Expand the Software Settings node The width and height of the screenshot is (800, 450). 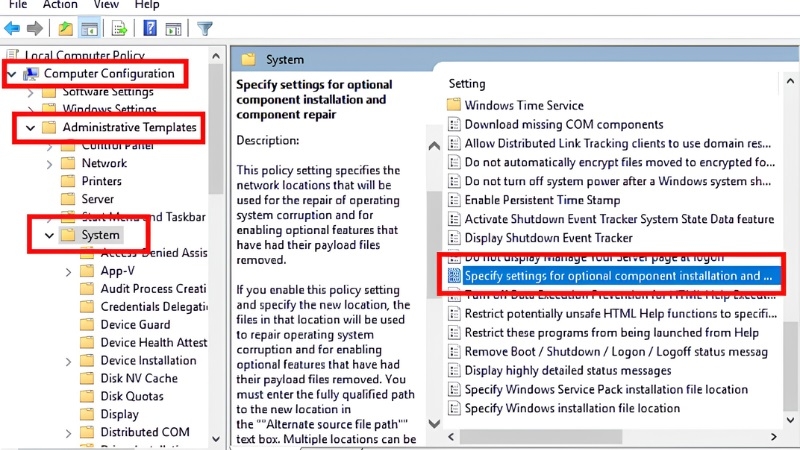31,93
